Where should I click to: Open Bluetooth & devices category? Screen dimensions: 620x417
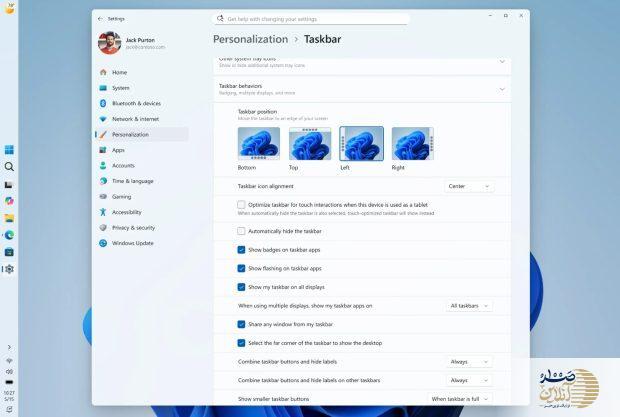pyautogui.click(x=142, y=103)
